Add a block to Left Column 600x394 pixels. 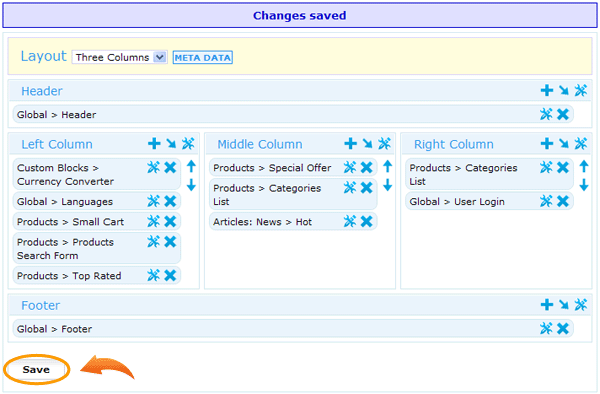(x=154, y=144)
